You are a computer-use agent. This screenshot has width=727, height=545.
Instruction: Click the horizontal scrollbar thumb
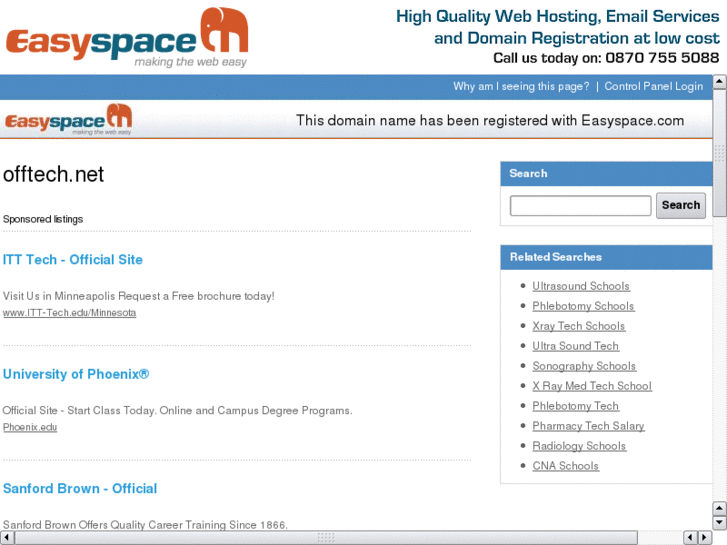click(326, 538)
